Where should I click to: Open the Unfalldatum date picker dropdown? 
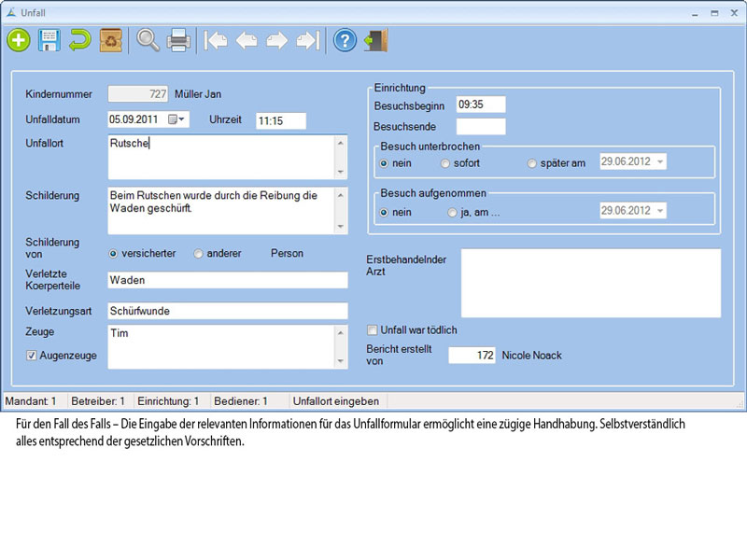182,119
